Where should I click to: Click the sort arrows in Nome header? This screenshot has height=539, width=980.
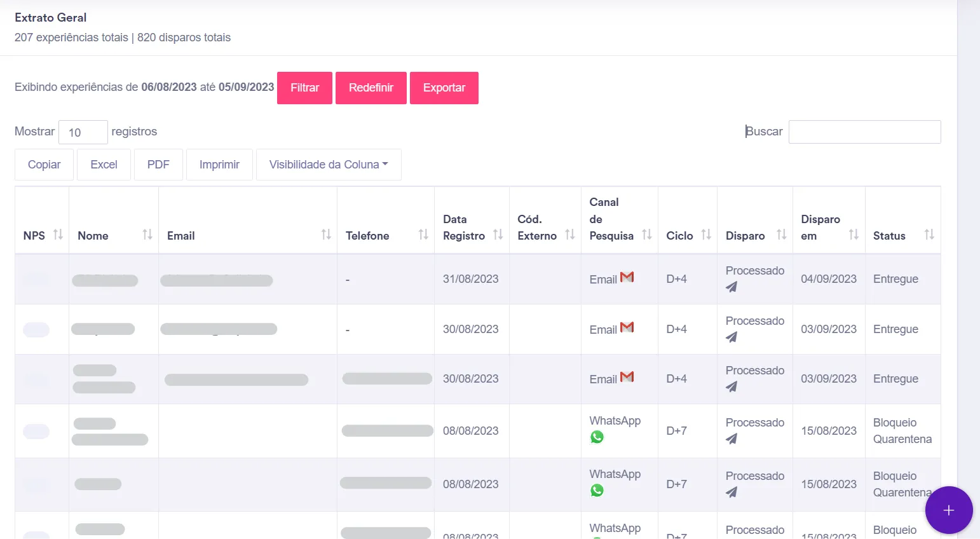[x=147, y=235]
